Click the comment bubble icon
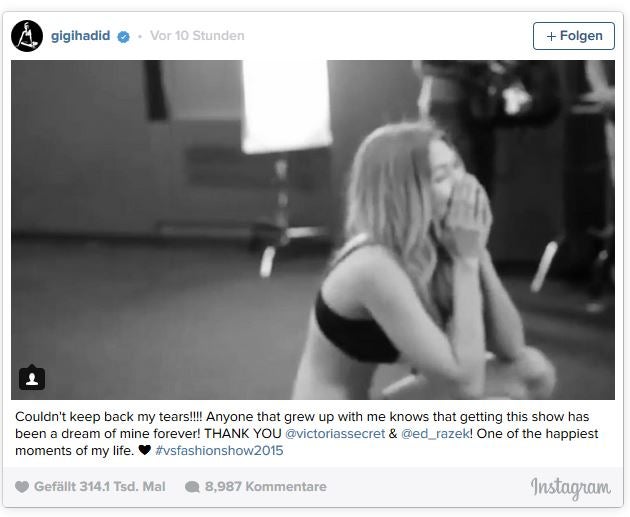The height and width of the screenshot is (517, 630). (192, 487)
